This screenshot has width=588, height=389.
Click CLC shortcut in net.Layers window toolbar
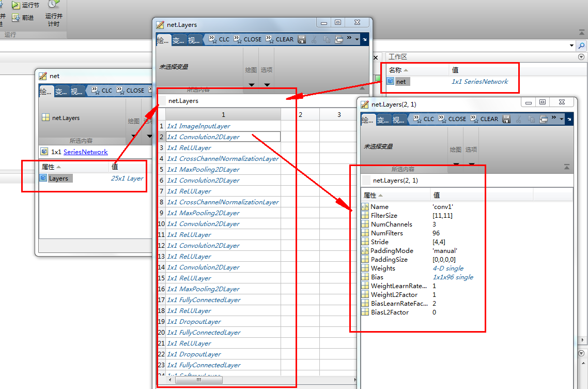(220, 39)
